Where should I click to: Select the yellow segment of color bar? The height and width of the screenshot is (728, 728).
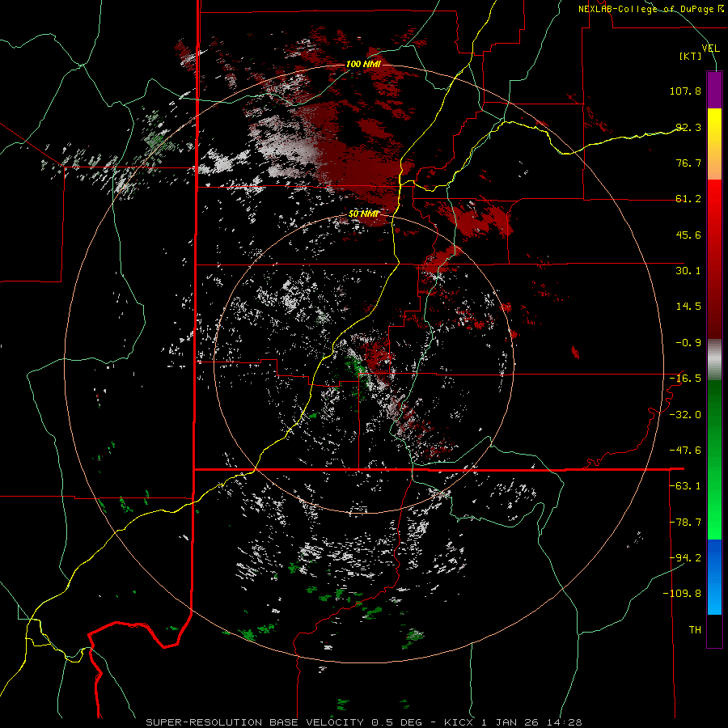(714, 144)
